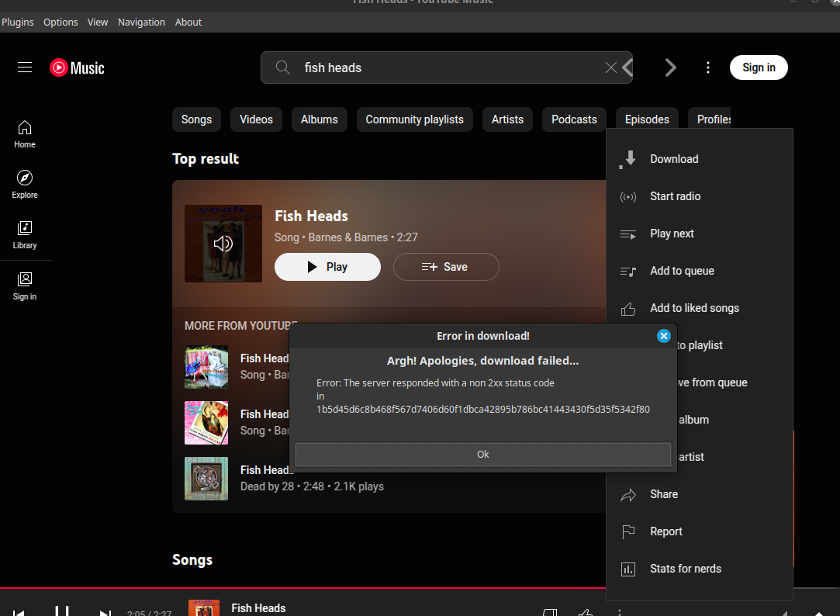Filter results by Videos

click(256, 119)
